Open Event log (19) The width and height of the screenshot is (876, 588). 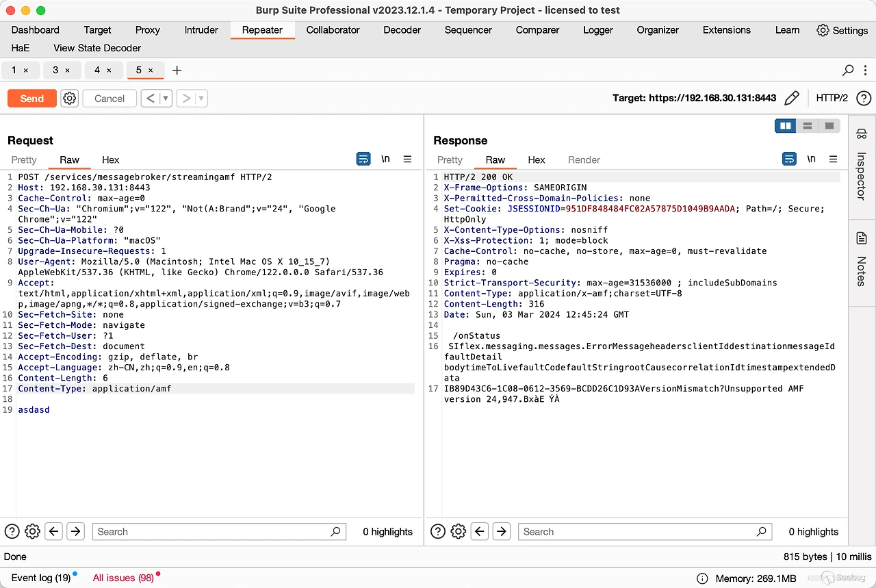[x=41, y=578]
